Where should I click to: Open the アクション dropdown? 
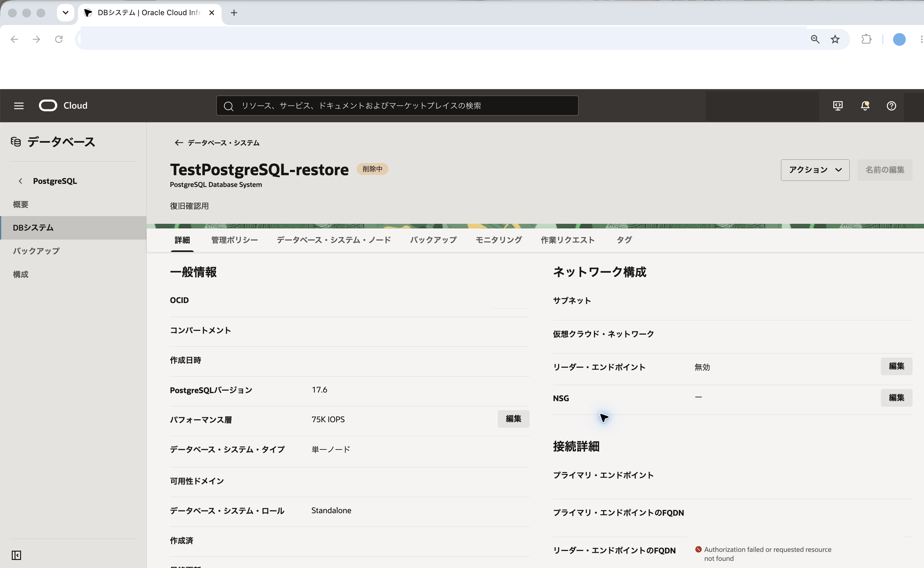815,170
